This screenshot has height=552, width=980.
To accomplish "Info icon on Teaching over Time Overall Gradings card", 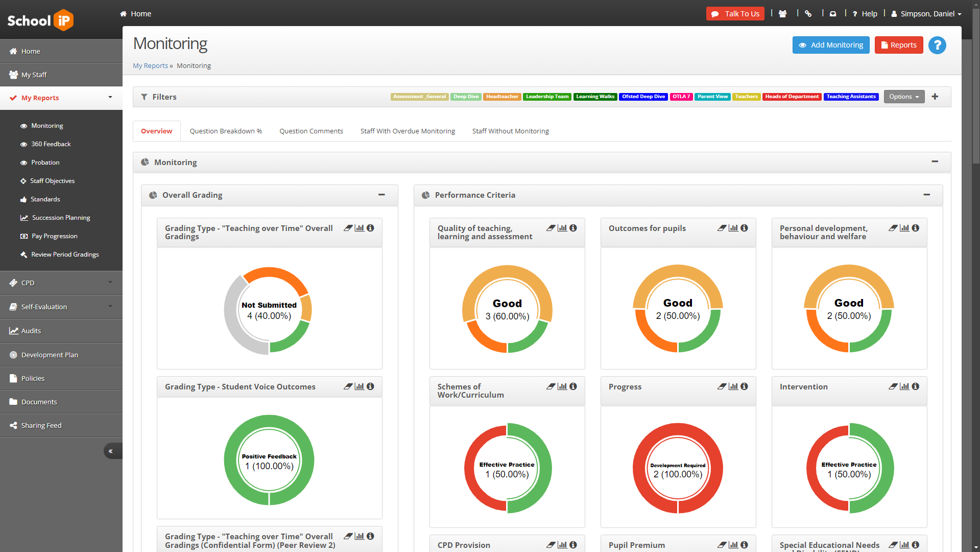I will (371, 228).
